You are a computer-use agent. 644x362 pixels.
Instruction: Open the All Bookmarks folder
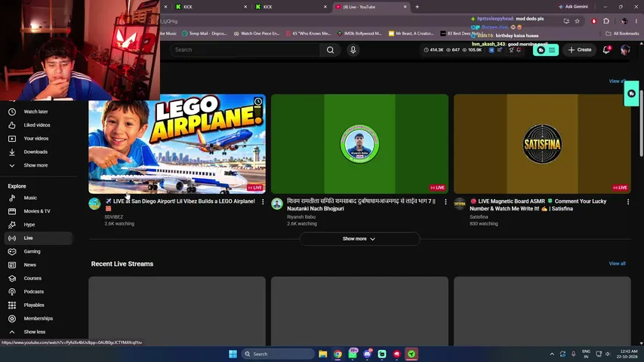pos(622,33)
